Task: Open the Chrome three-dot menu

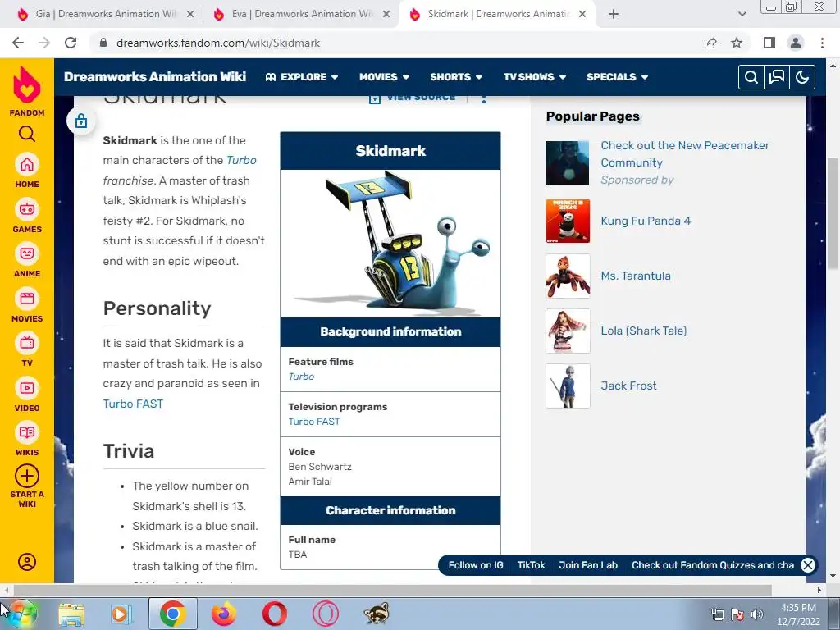Action: (822, 43)
